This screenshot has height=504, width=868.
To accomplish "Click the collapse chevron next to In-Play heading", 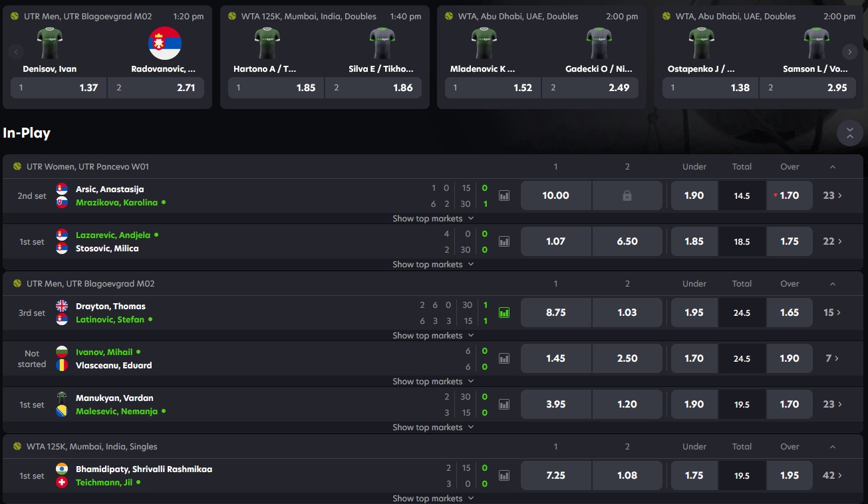I will point(849,133).
